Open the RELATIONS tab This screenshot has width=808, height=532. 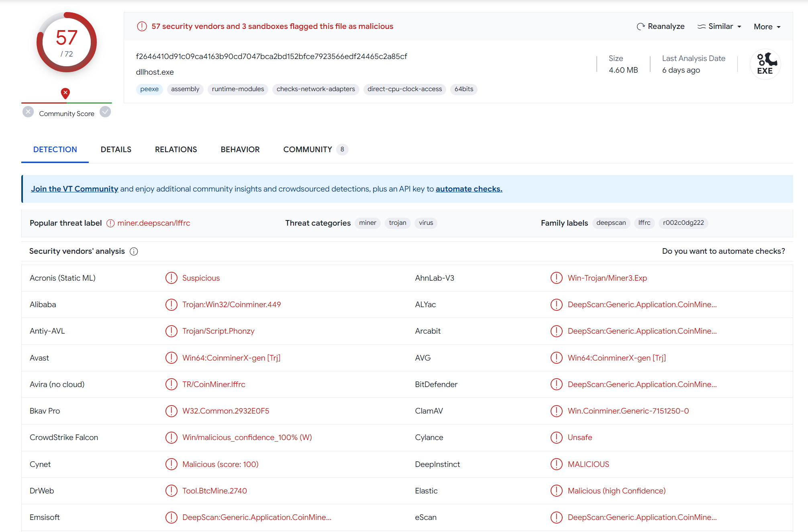pyautogui.click(x=176, y=149)
